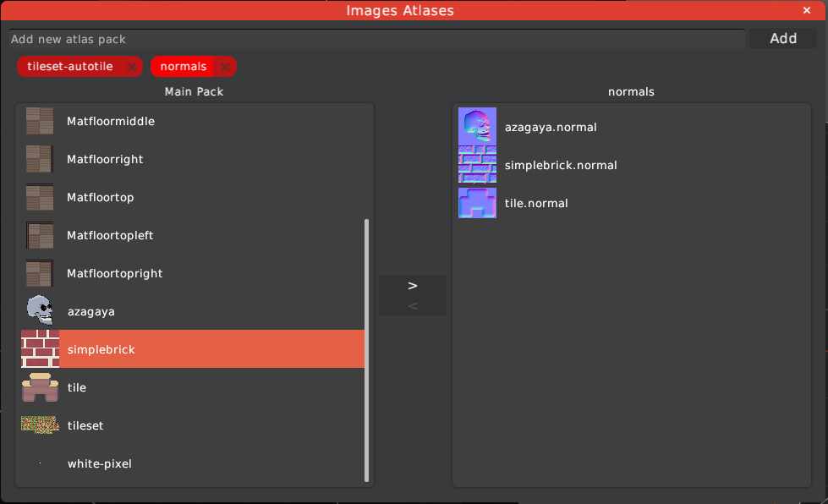Click the Main Pack list scrollbar
Viewport: 828px width, 504px height.
coord(367,350)
